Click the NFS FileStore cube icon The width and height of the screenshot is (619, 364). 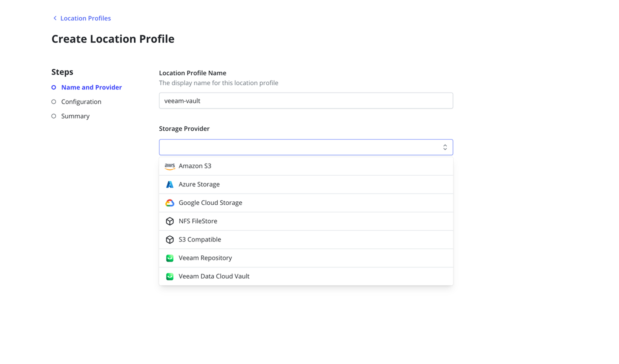pyautogui.click(x=170, y=221)
